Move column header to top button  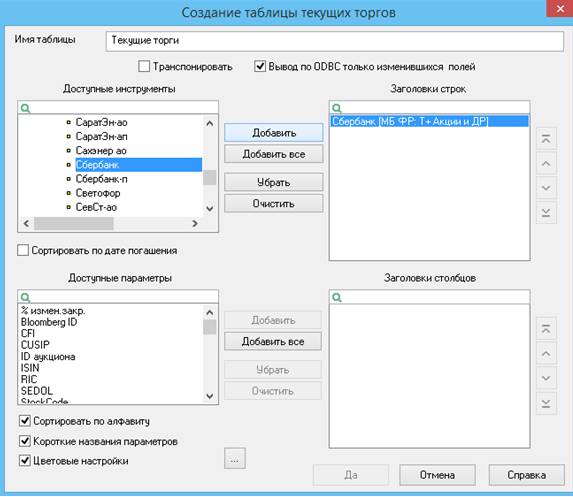(x=546, y=329)
